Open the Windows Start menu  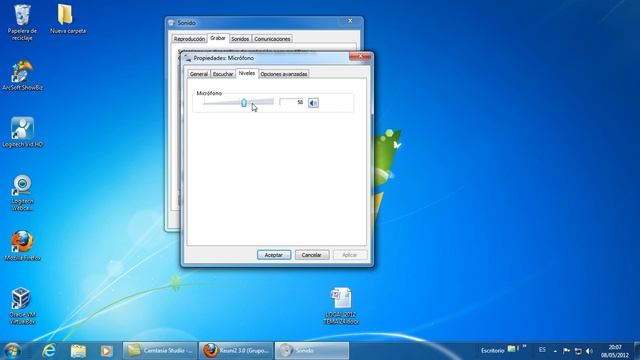pos(12,351)
